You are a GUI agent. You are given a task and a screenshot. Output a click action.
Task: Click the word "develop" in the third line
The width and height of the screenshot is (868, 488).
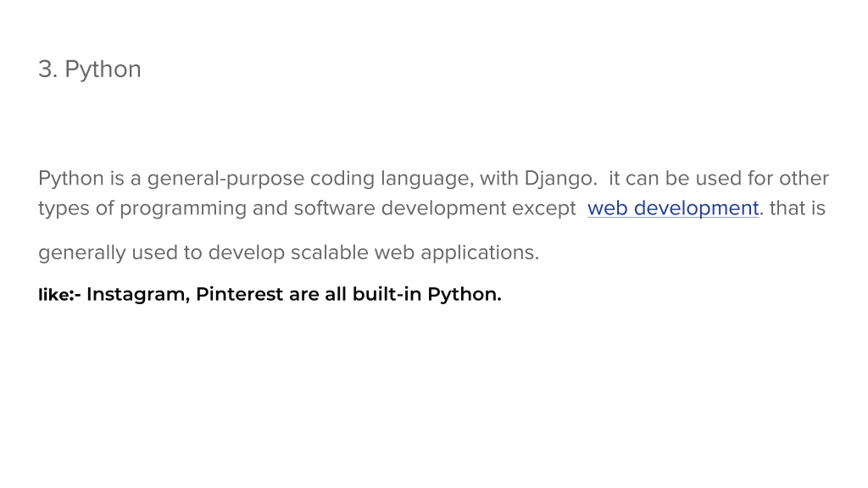[x=247, y=252]
